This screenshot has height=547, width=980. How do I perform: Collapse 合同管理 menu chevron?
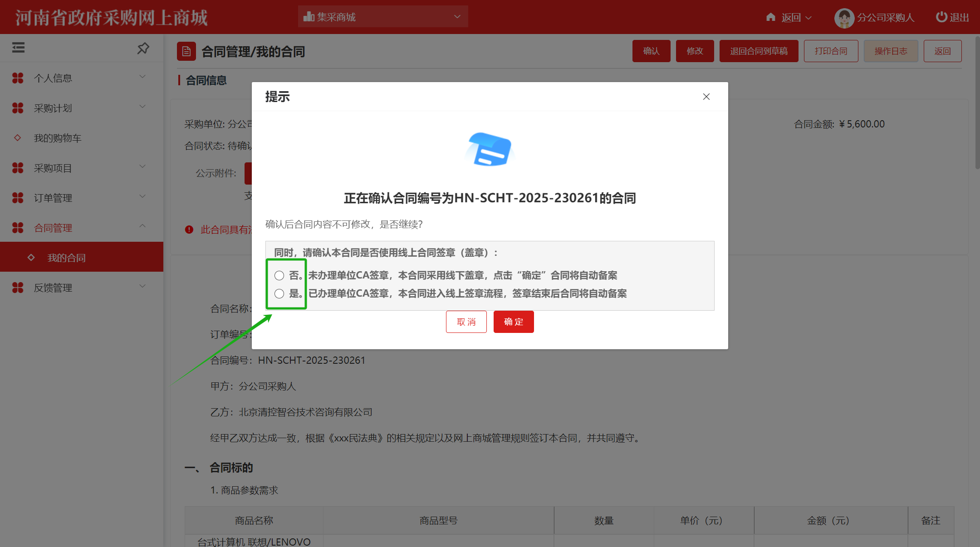[x=142, y=226]
